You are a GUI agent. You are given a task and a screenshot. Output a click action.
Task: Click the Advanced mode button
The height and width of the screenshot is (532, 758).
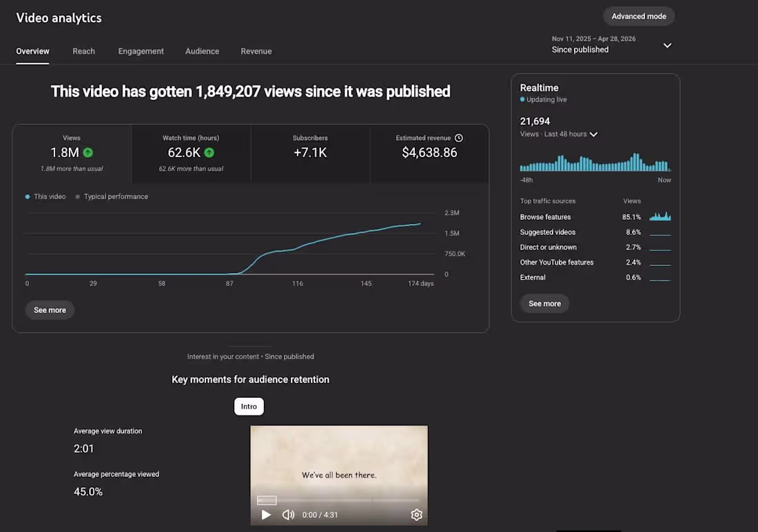pyautogui.click(x=639, y=17)
